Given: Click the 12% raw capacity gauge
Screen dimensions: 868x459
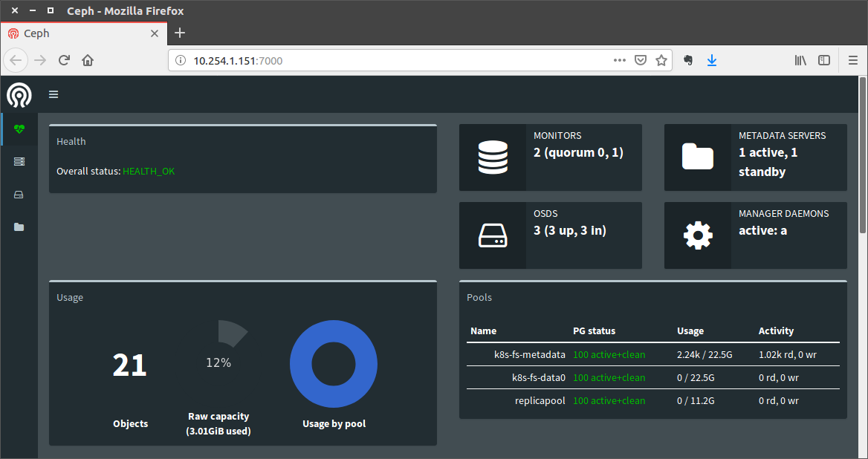Looking at the screenshot, I should click(218, 362).
